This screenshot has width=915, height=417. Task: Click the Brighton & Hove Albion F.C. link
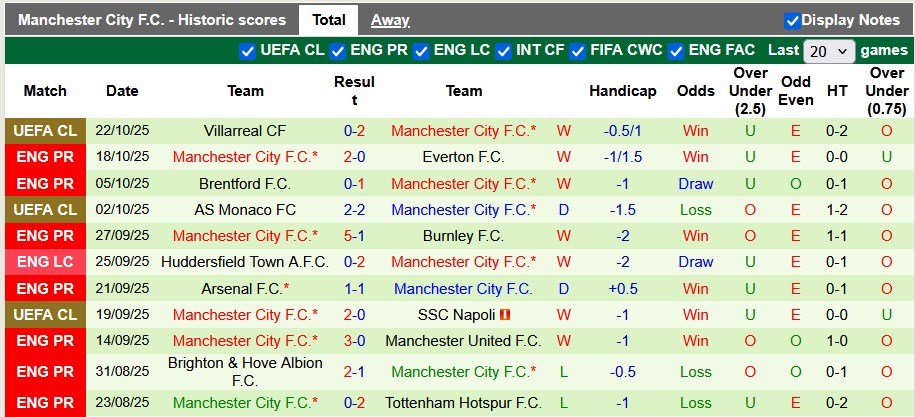click(x=245, y=372)
